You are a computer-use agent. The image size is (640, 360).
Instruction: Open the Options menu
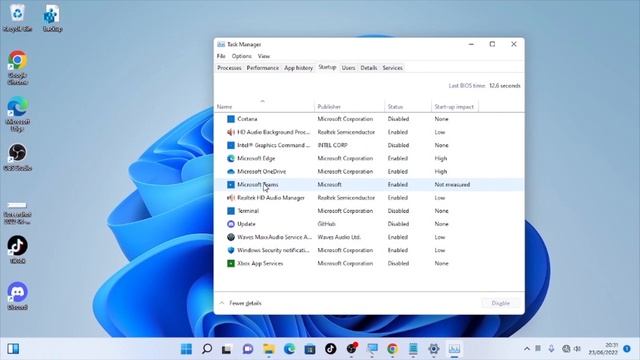242,56
